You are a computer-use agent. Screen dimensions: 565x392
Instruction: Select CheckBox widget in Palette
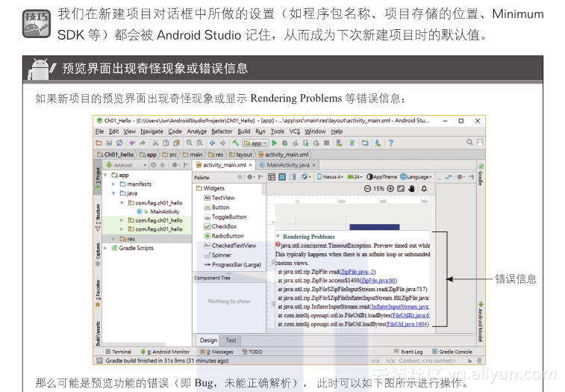coord(220,226)
